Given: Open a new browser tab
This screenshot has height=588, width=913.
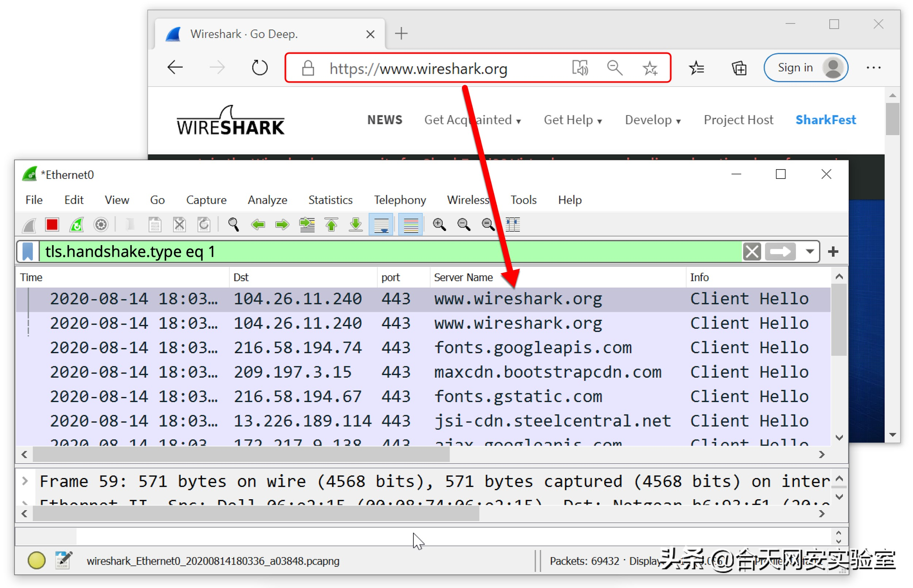Looking at the screenshot, I should pos(401,34).
